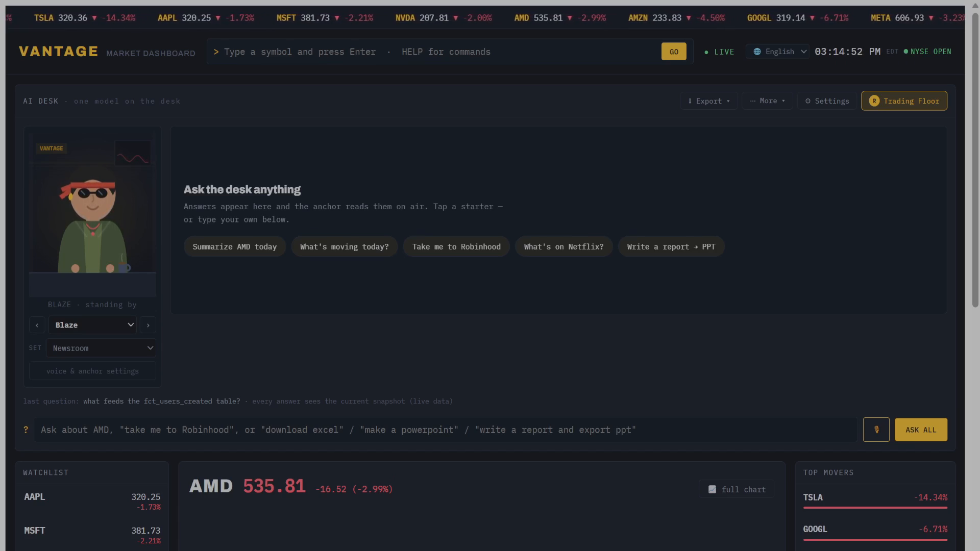Image resolution: width=980 pixels, height=551 pixels.
Task: Go to previous anchor arrow
Action: (x=37, y=325)
